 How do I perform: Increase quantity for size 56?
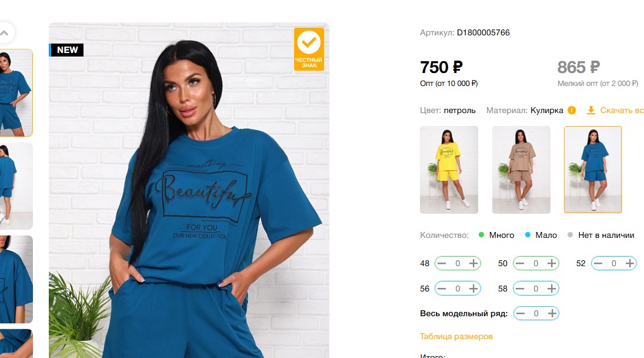(473, 289)
